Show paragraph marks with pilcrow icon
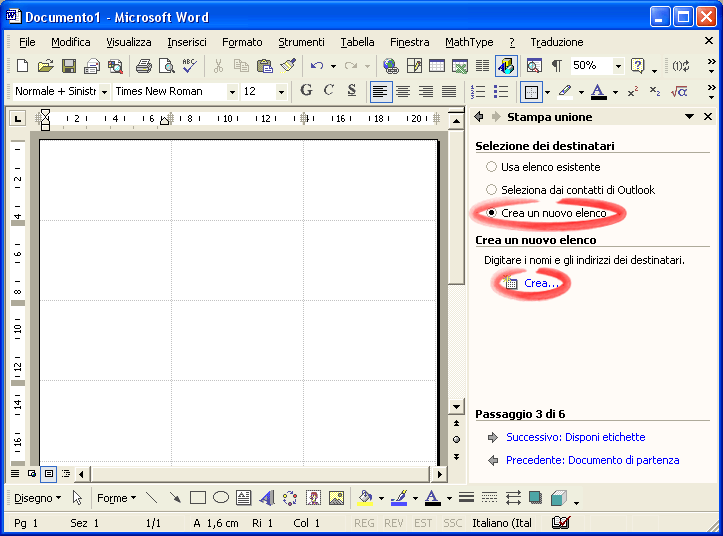 tap(557, 66)
